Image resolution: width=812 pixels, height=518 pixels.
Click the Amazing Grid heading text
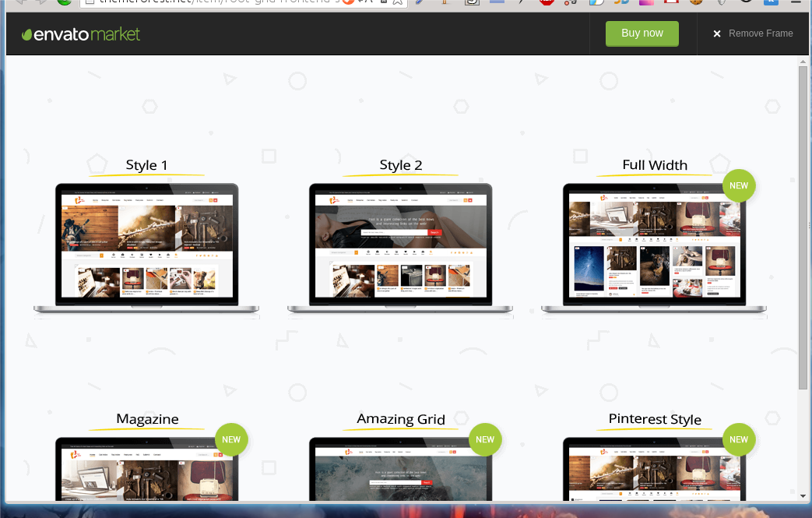[401, 419]
